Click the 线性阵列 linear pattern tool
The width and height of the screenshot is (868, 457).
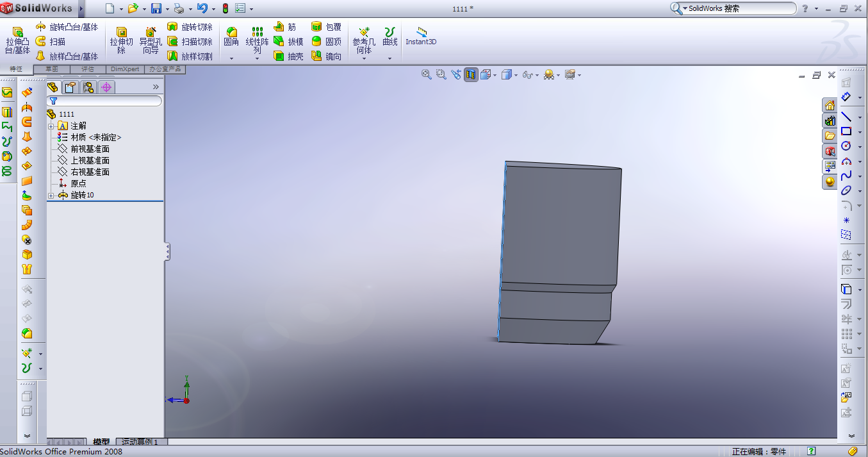coord(257,40)
